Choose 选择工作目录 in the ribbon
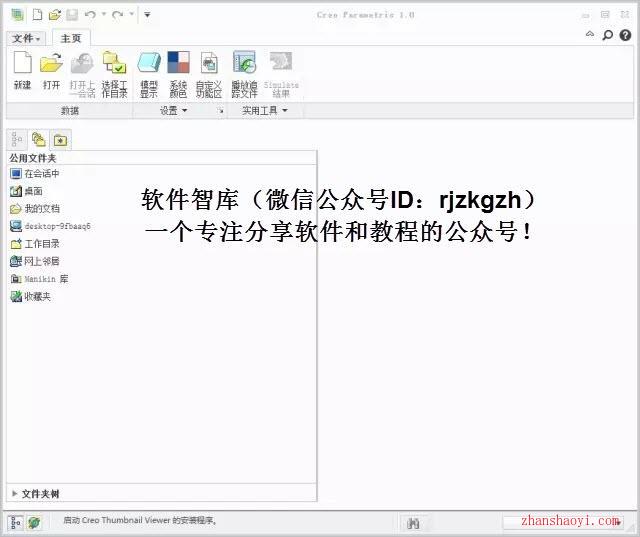The width and height of the screenshot is (640, 537). click(x=114, y=75)
